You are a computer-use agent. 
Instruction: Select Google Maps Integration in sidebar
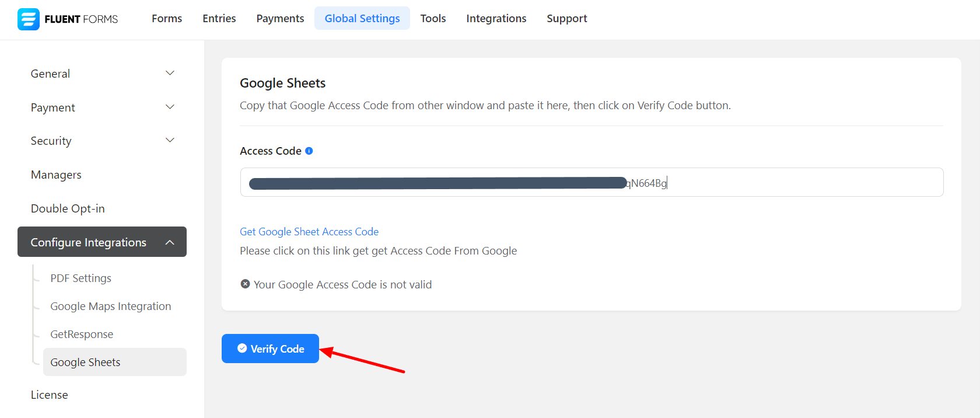click(x=111, y=306)
